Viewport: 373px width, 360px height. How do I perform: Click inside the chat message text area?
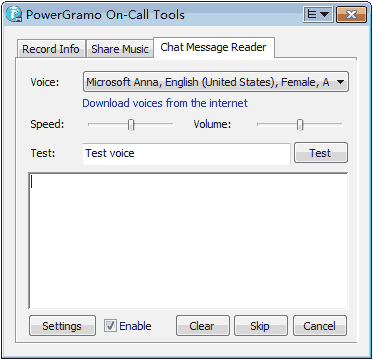point(188,241)
